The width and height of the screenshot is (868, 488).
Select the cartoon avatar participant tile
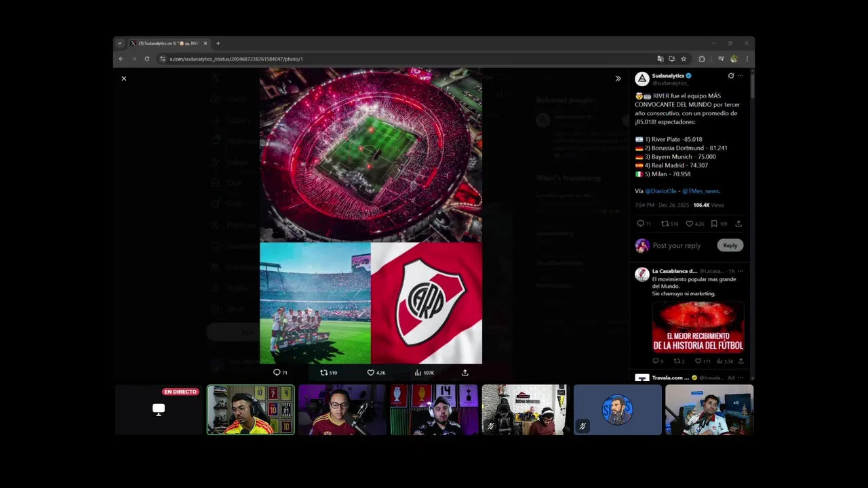pyautogui.click(x=618, y=410)
